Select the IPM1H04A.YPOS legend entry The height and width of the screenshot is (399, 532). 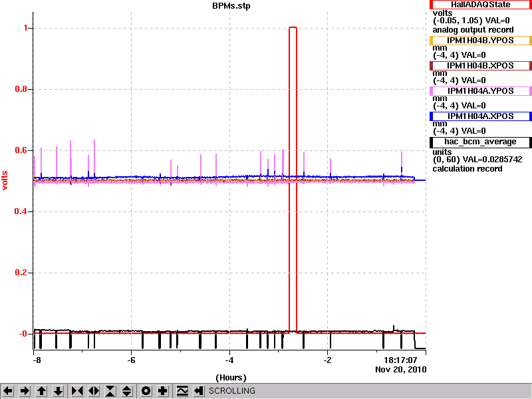(x=480, y=91)
